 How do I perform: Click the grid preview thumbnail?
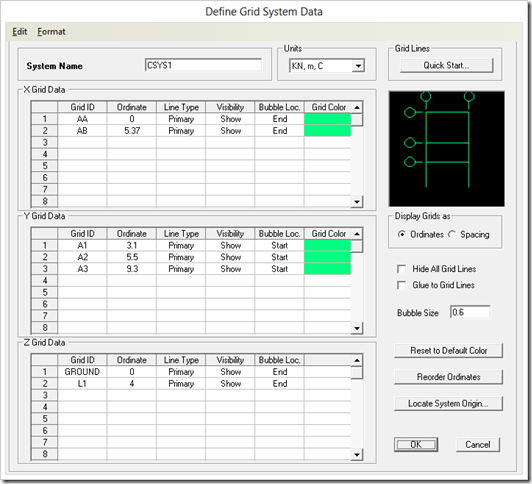(446, 149)
